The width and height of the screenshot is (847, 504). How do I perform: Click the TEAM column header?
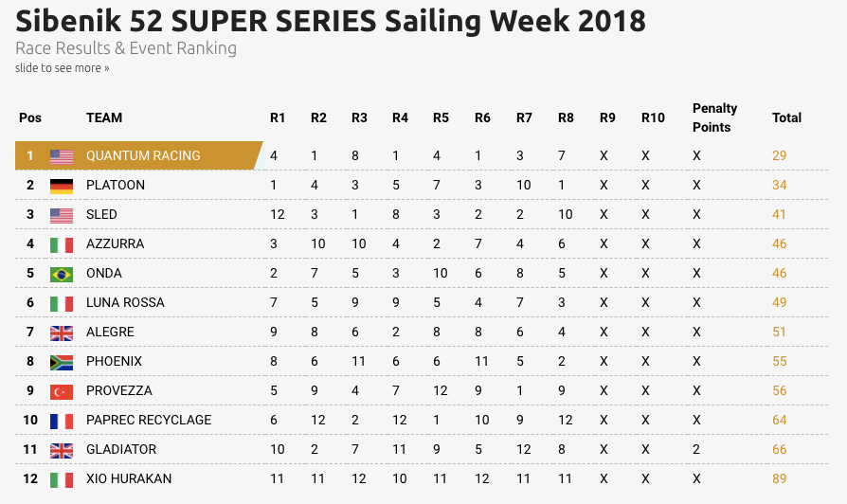tap(104, 117)
